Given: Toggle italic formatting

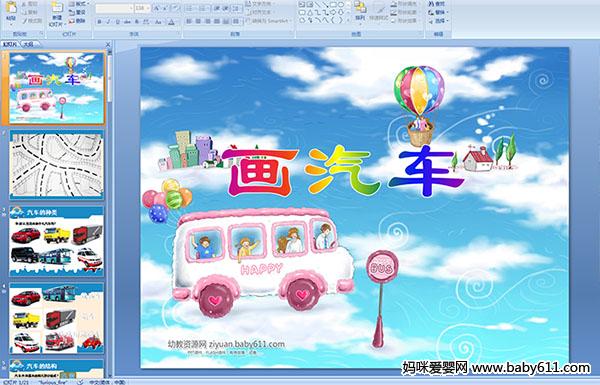Looking at the screenshot, I should pos(108,22).
